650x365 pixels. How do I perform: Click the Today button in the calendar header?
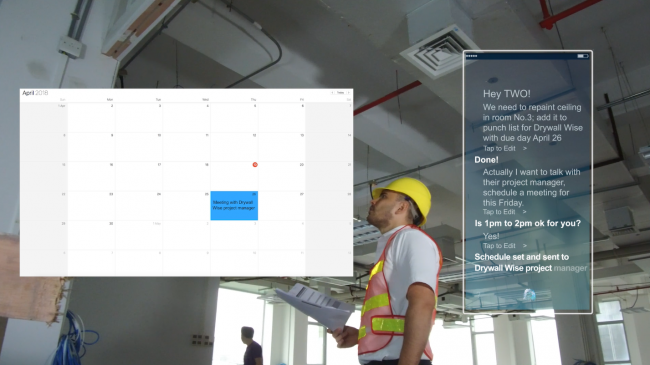click(340, 92)
